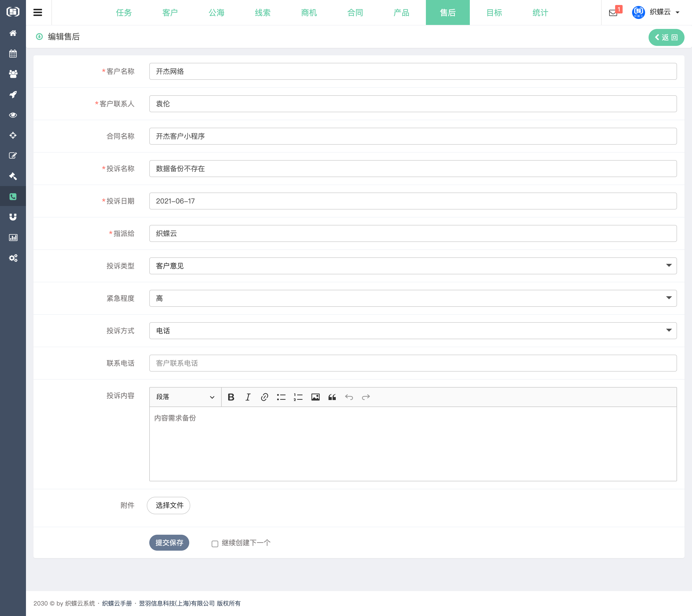Redo the last edit in the content editor
Image resolution: width=692 pixels, height=616 pixels.
pyautogui.click(x=366, y=397)
